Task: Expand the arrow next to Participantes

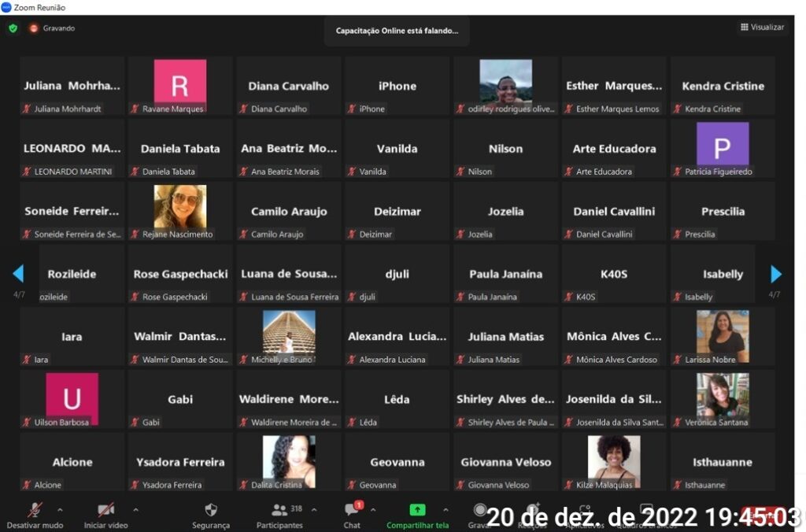Action: [314, 510]
